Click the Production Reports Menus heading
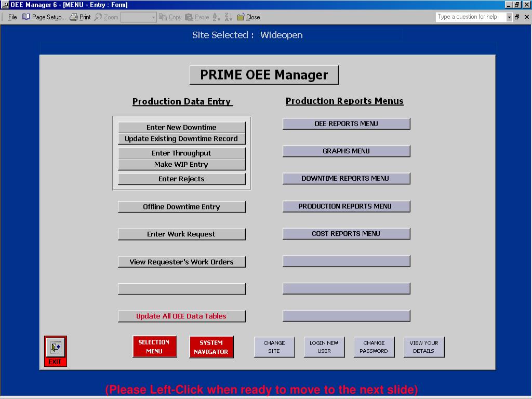This screenshot has height=399, width=532. (x=344, y=101)
